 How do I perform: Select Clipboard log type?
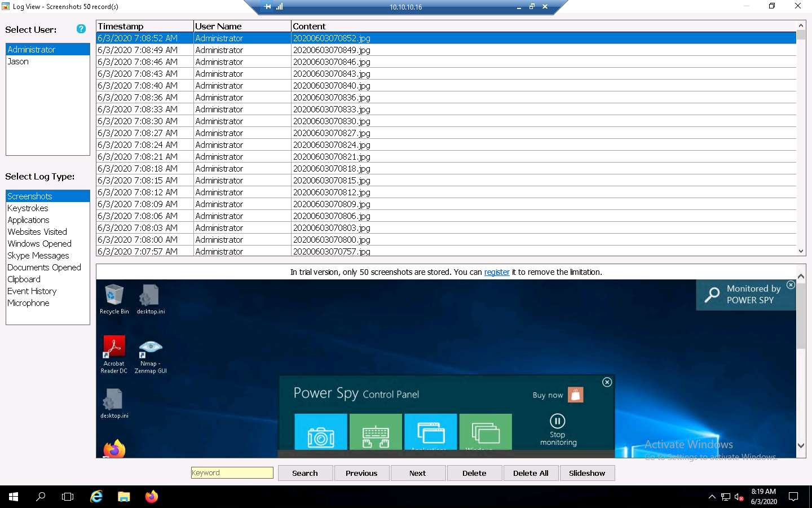tap(48, 279)
